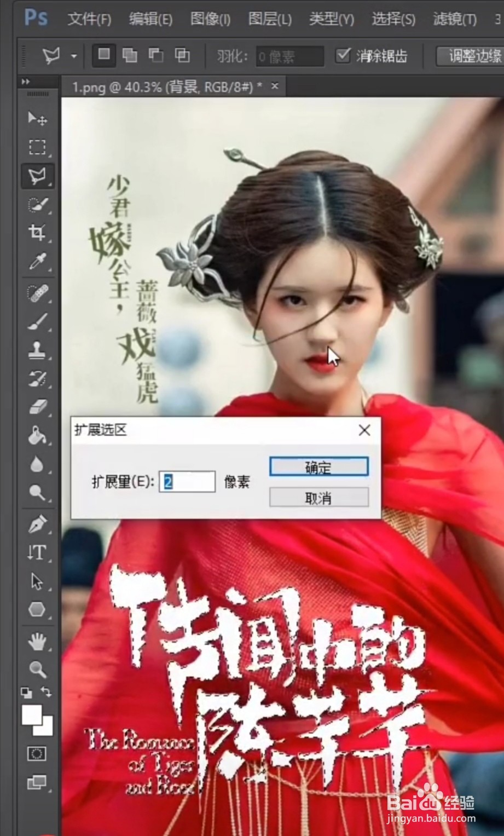Select the Hand tool
This screenshot has width=504, height=836.
tap(37, 641)
